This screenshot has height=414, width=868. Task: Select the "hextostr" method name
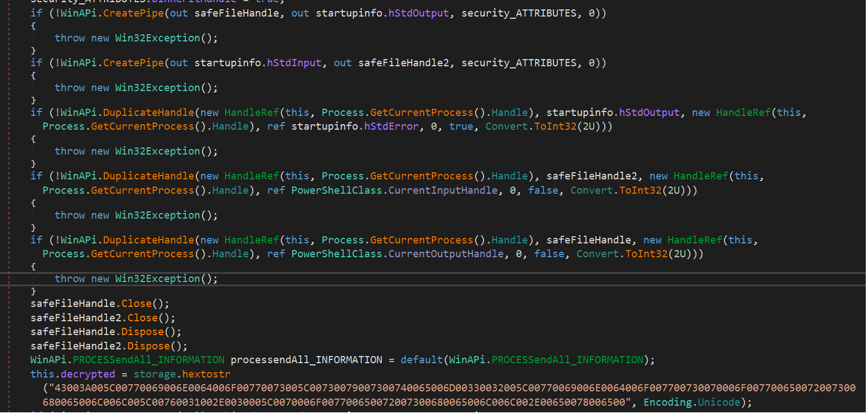tap(206, 374)
